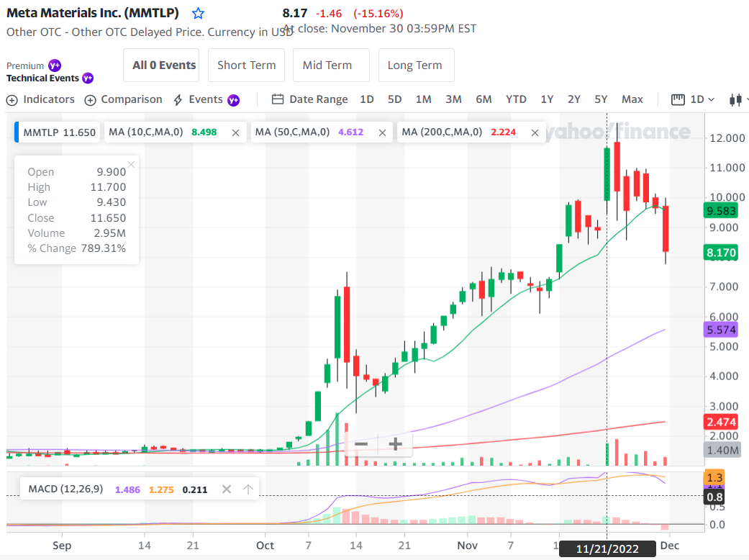This screenshot has height=560, width=749.
Task: Zoom in the chart with plus button
Action: point(395,444)
